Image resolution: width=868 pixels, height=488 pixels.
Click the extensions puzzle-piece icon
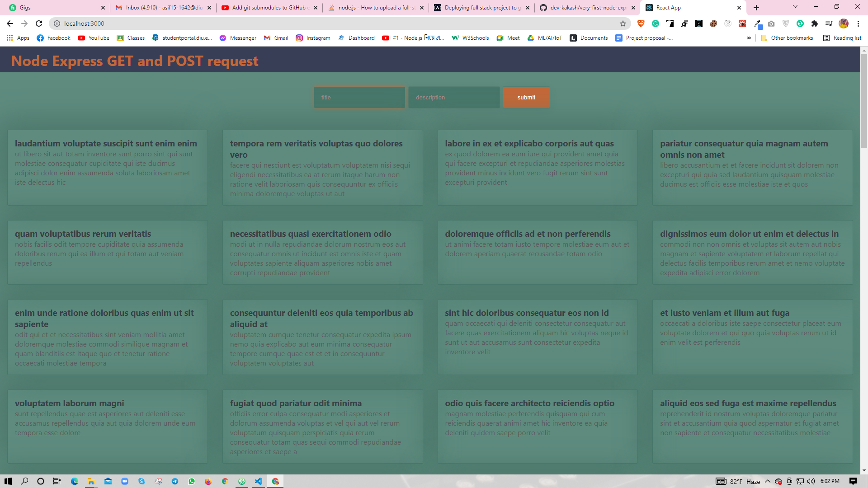point(815,23)
